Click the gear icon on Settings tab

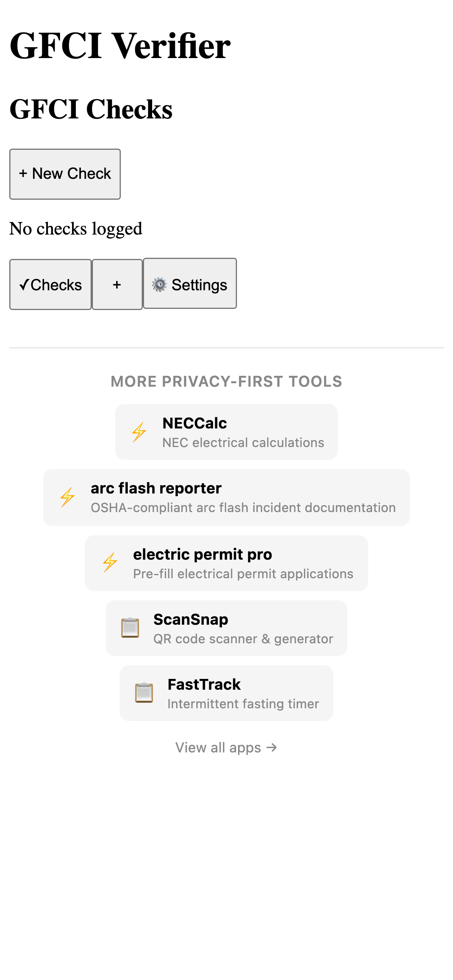(159, 284)
